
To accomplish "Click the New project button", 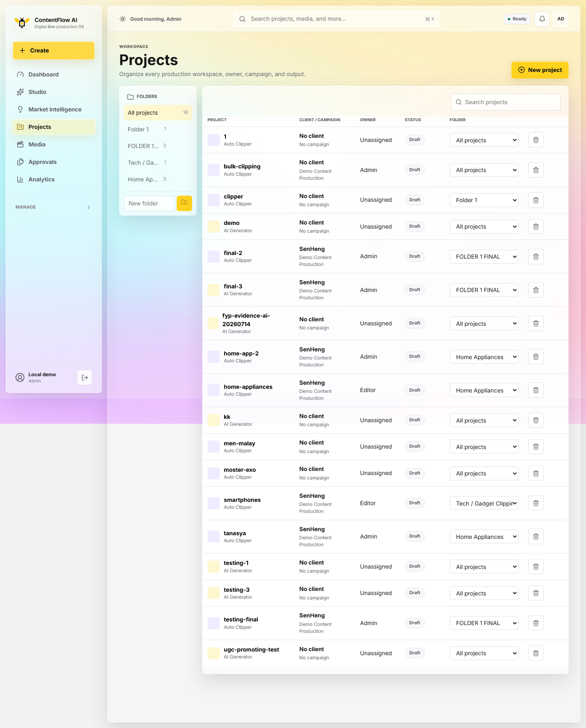I will coord(540,70).
